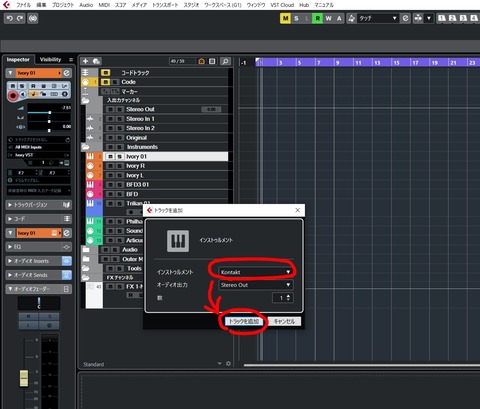The image size is (480, 409).
Task: Click the undo arrow icon
Action: (10, 18)
